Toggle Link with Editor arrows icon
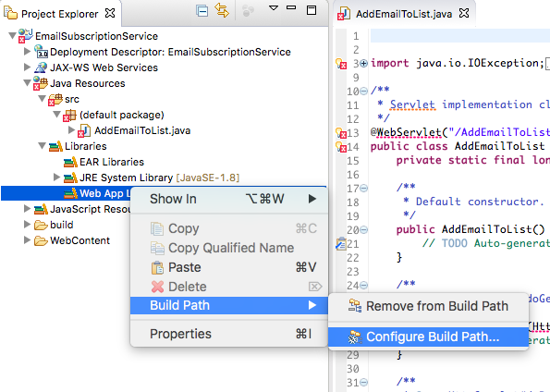550x392 pixels. (222, 10)
